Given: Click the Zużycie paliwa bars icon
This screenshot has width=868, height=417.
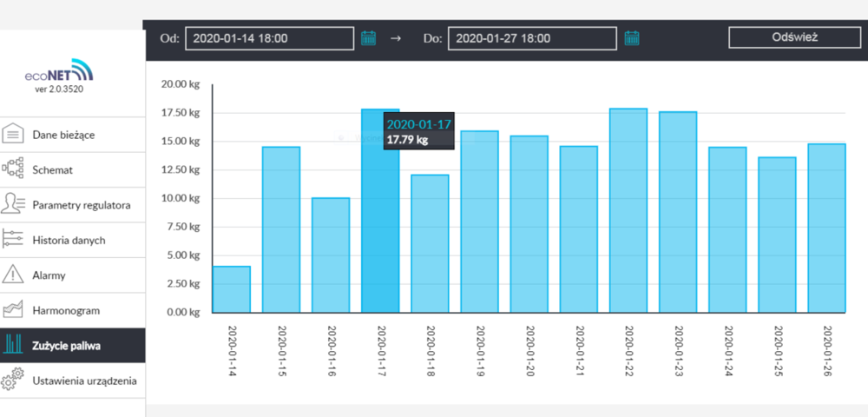Looking at the screenshot, I should point(13,345).
